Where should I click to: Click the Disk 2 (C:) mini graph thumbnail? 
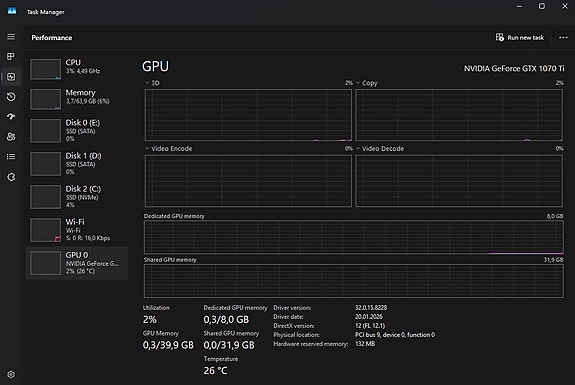[x=45, y=197]
